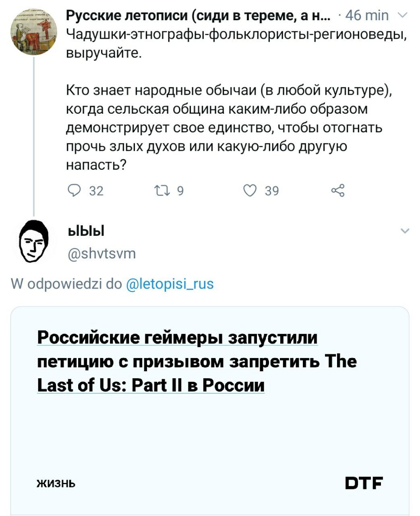The width and height of the screenshot is (420, 516).
Task: Click the ЖИЗНЬ category label
Action: (56, 483)
